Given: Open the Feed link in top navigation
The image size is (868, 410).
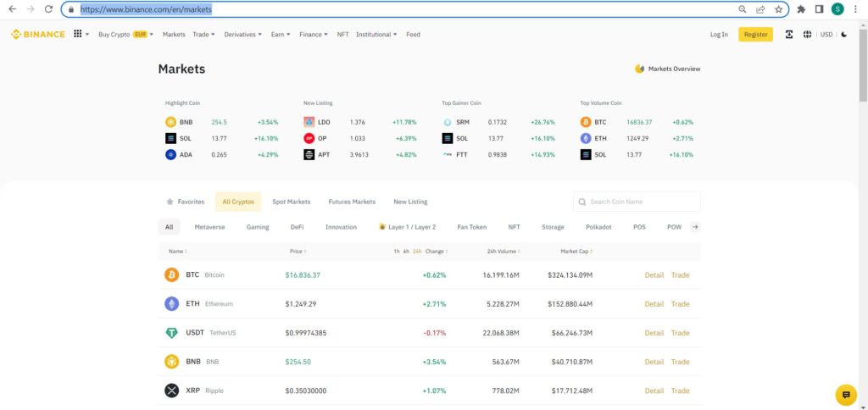Looking at the screenshot, I should tap(413, 34).
